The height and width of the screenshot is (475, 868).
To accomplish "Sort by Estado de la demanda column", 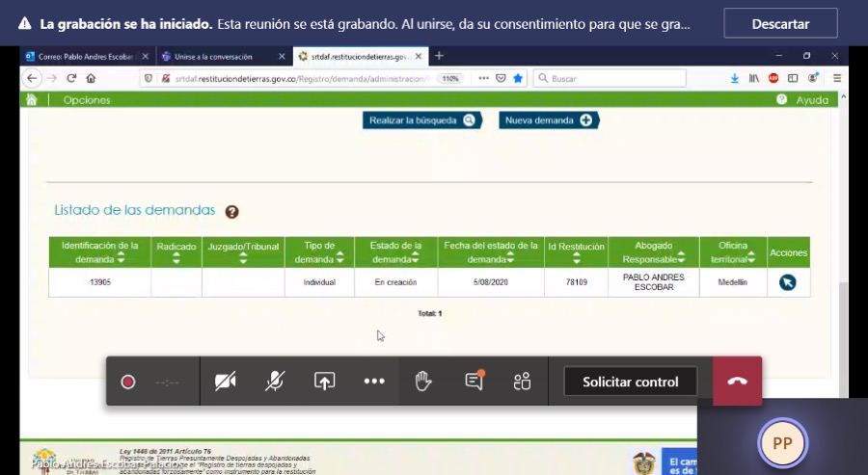I will (x=415, y=257).
